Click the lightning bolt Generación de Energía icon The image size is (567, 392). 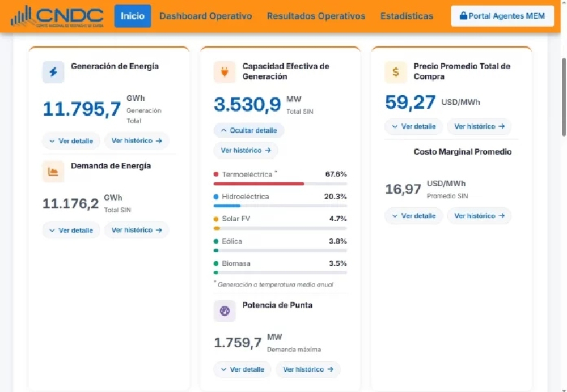(x=53, y=72)
